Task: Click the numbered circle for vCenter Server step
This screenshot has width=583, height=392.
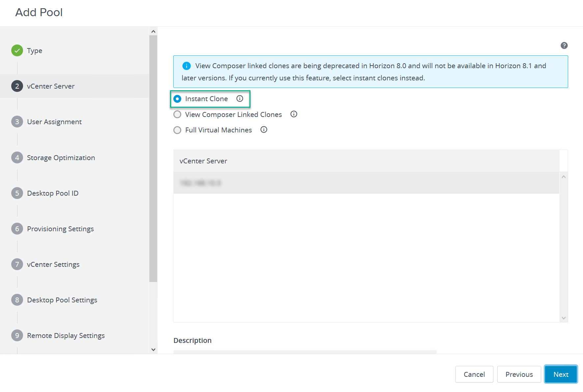Action: [17, 86]
